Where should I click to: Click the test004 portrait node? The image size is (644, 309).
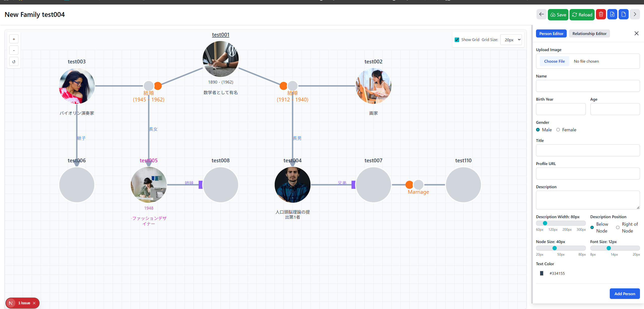[x=292, y=185]
